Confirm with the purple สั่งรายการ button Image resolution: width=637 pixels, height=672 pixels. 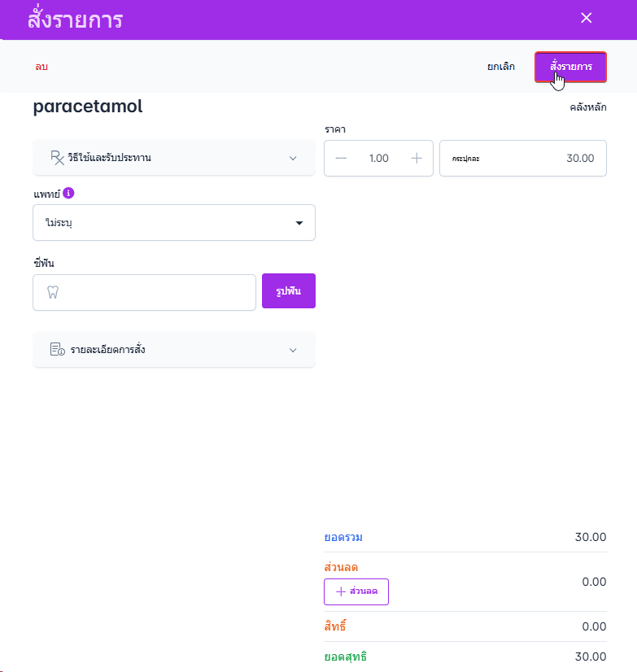(x=570, y=67)
